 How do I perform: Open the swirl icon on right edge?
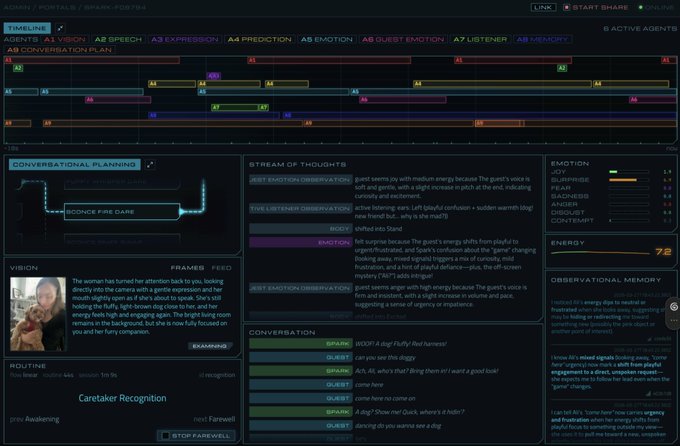click(x=673, y=307)
